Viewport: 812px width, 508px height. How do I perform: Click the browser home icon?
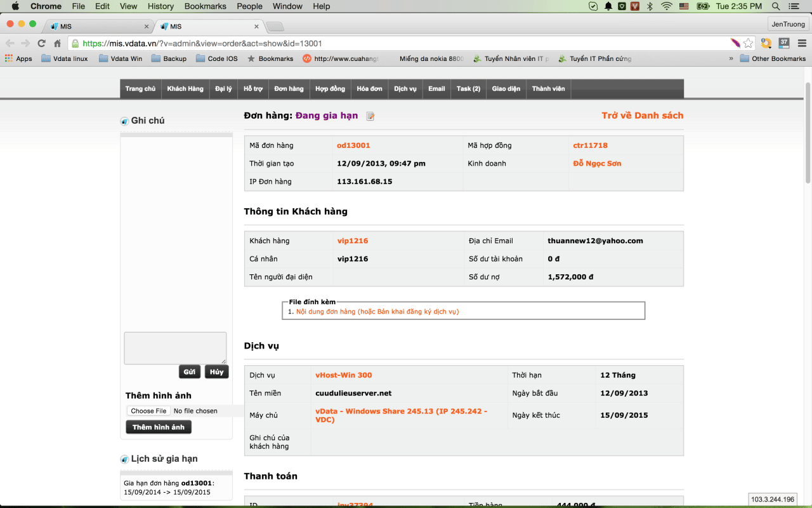pyautogui.click(x=57, y=43)
